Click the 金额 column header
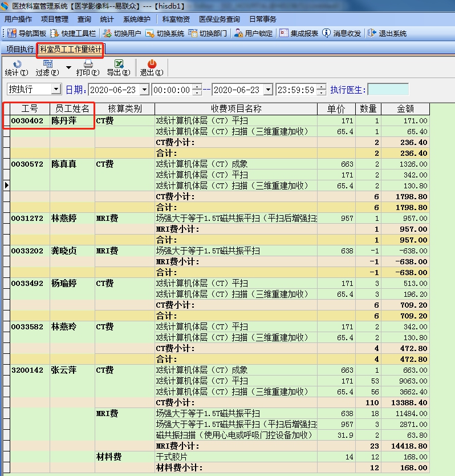 coord(405,108)
